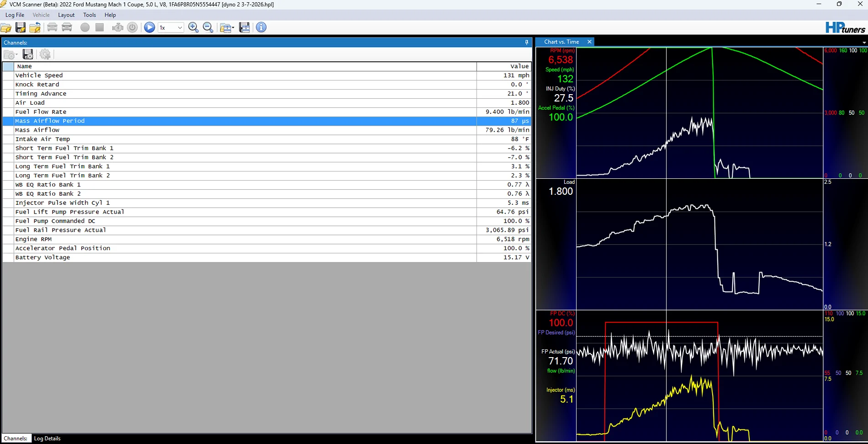Select Fuel Rail Pressure Actual row

tap(267, 230)
